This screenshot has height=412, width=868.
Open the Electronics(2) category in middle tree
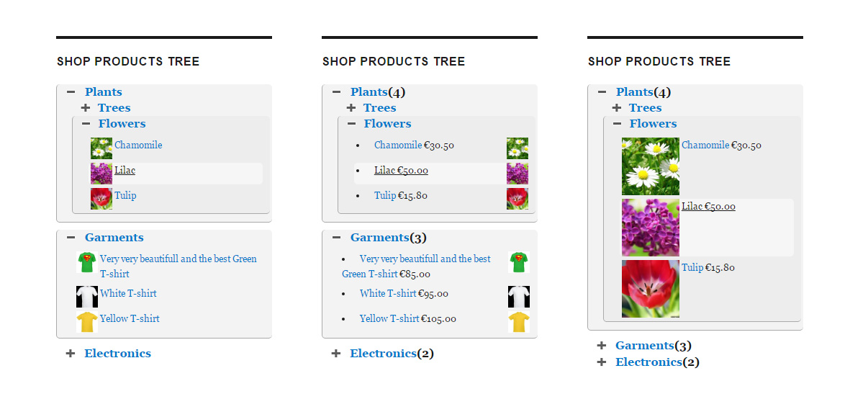392,354
